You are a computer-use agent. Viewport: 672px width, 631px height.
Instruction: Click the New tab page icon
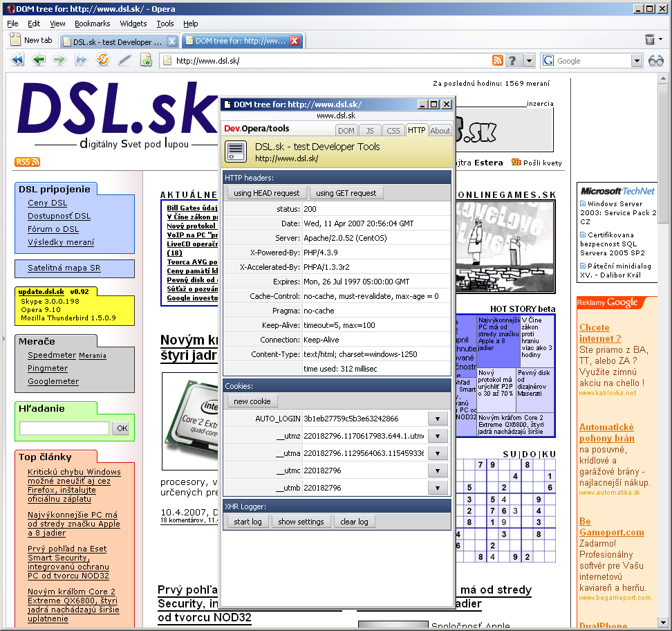(15, 39)
